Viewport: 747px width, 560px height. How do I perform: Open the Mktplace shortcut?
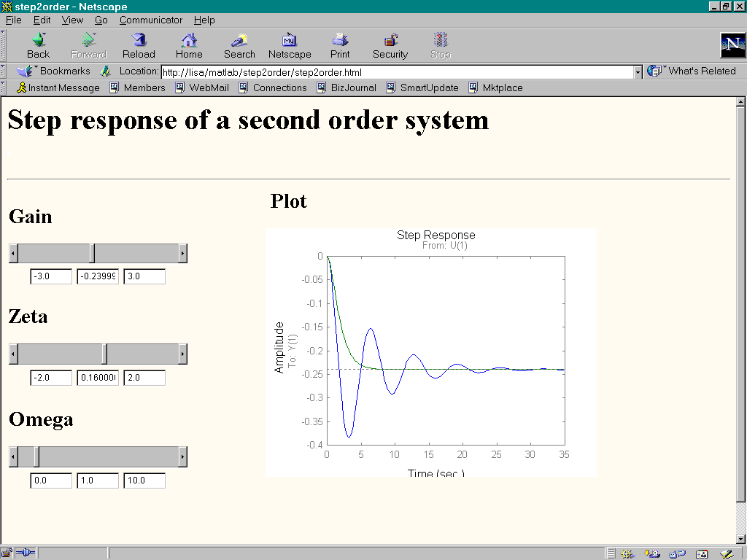point(496,87)
